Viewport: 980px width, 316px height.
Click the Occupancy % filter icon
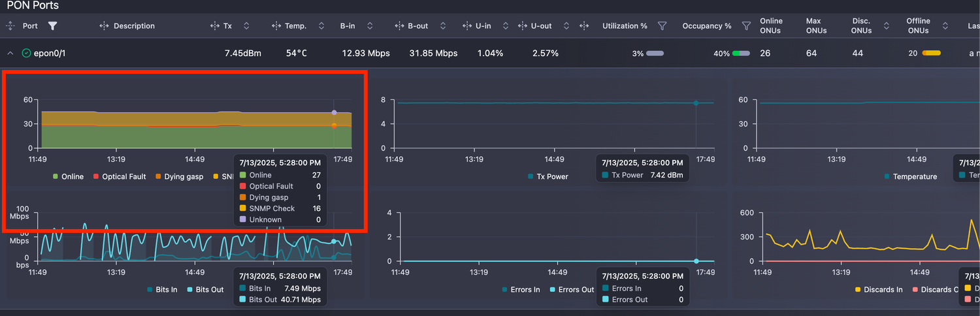[746, 26]
